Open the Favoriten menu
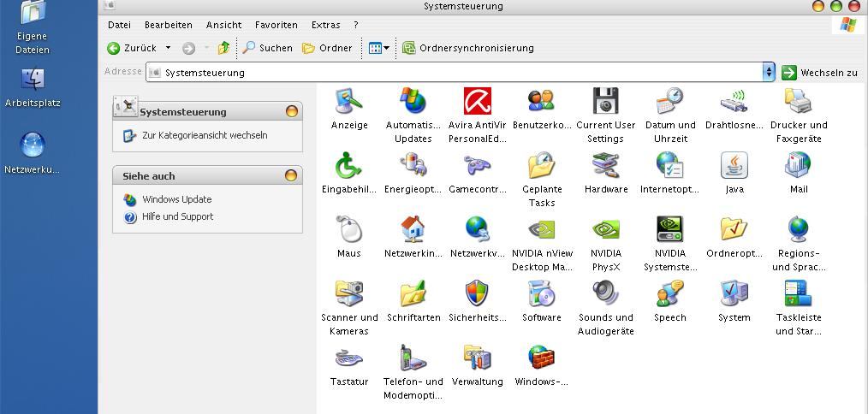Image resolution: width=868 pixels, height=414 pixels. pyautogui.click(x=276, y=25)
